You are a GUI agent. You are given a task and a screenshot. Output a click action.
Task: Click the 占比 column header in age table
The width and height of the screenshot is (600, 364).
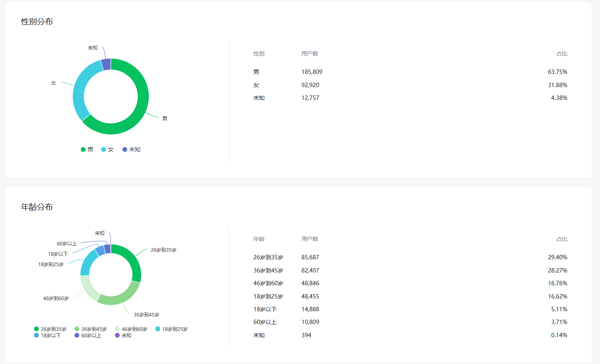coord(562,239)
